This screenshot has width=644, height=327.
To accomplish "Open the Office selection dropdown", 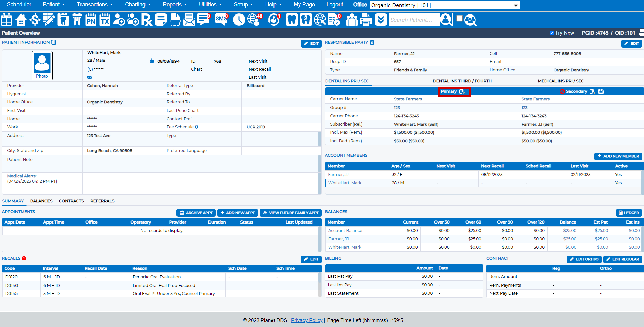I will (445, 5).
